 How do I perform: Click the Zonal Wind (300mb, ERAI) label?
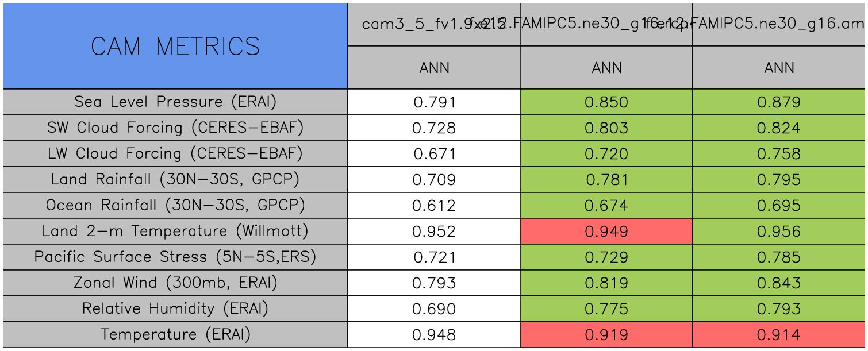tap(175, 283)
